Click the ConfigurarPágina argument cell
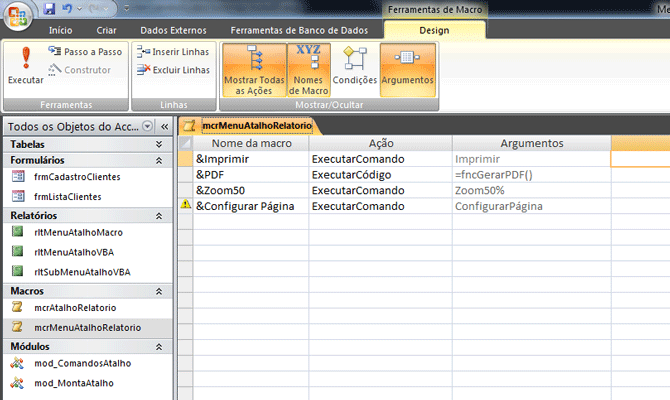 coord(532,206)
